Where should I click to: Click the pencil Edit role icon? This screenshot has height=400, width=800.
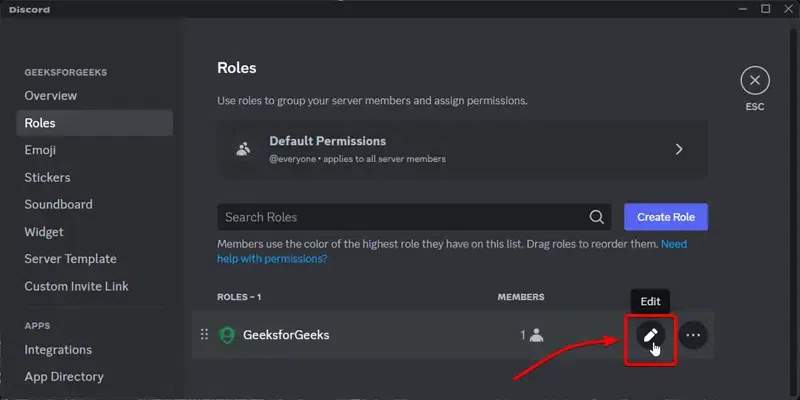(651, 335)
